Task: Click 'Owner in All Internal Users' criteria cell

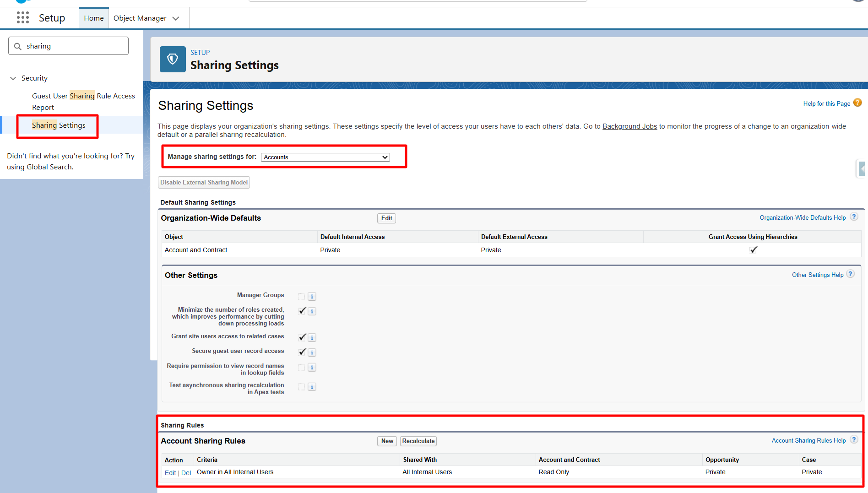Action: click(235, 472)
